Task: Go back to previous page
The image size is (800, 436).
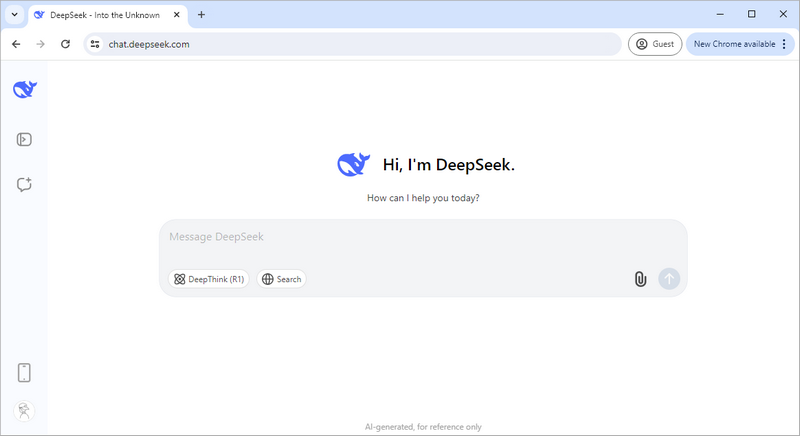Action: coord(16,44)
